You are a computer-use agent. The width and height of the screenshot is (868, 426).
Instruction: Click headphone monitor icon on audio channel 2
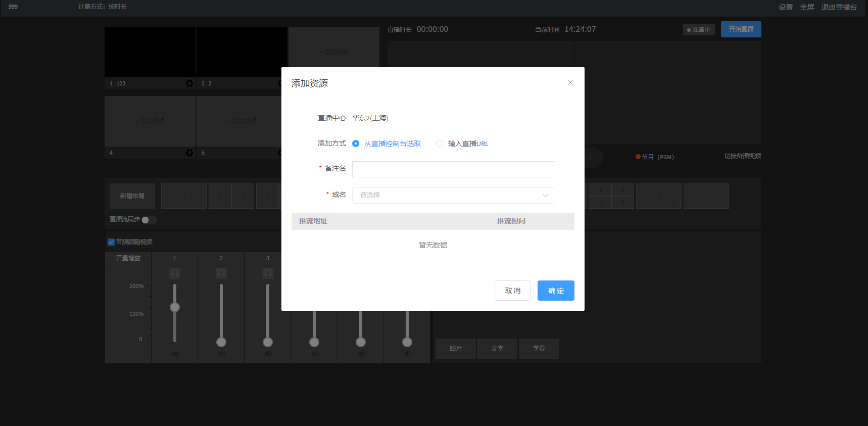pos(221,273)
